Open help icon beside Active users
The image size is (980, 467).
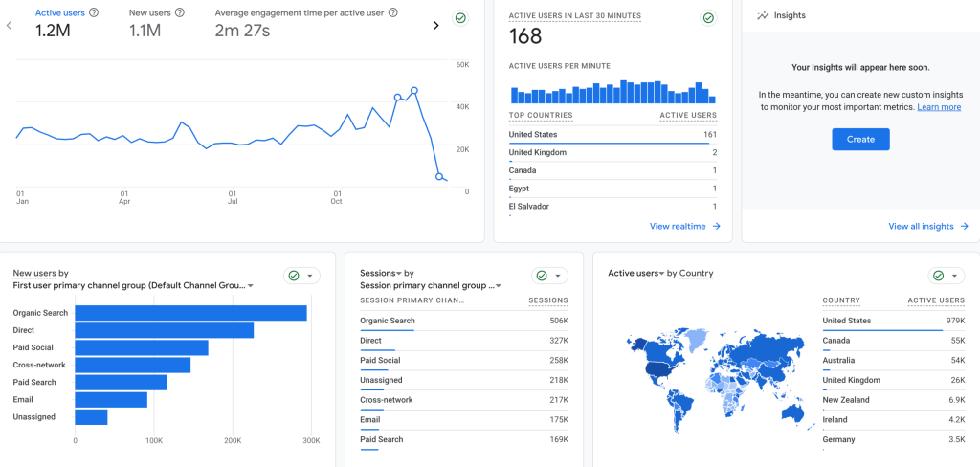94,12
